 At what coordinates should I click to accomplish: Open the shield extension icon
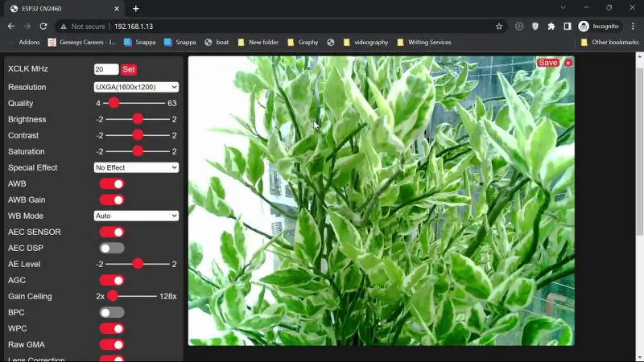(x=535, y=27)
